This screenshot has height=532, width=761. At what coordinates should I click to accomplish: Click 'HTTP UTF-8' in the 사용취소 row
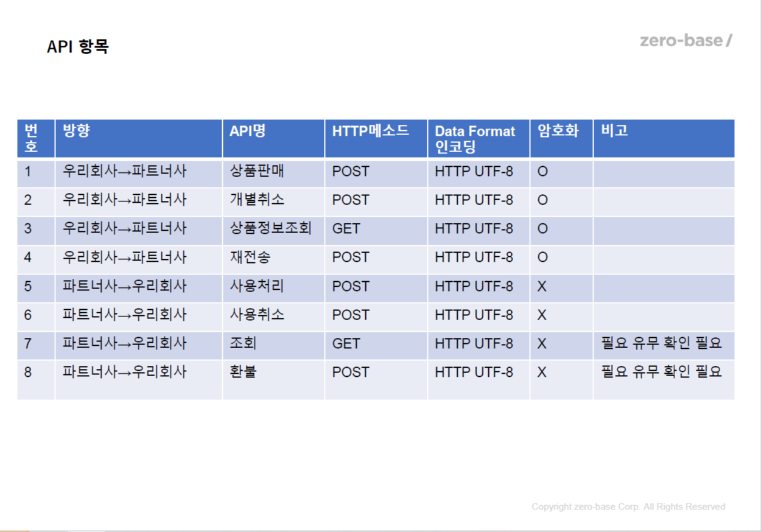pos(479,316)
